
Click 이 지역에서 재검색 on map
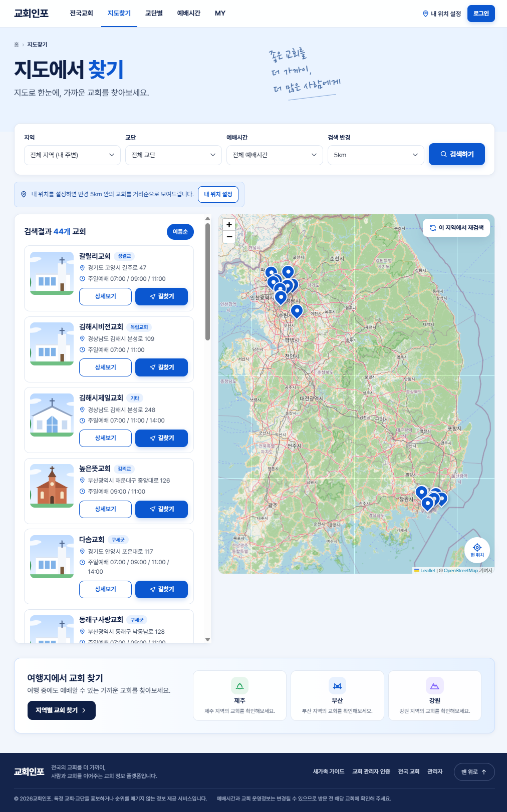pos(456,228)
